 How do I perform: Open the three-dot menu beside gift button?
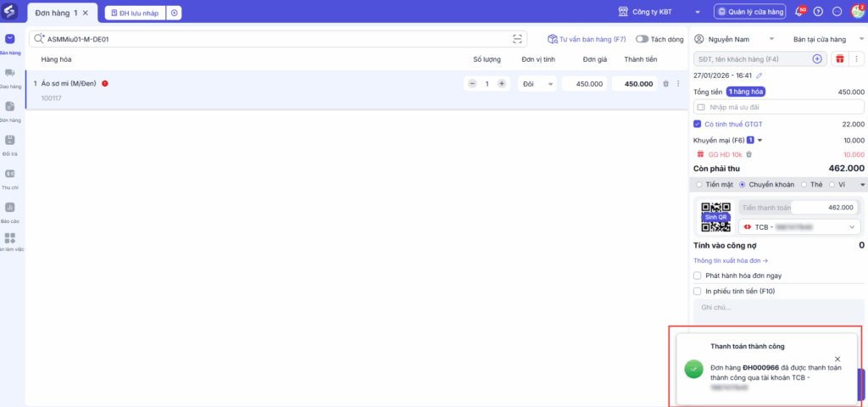tap(856, 59)
